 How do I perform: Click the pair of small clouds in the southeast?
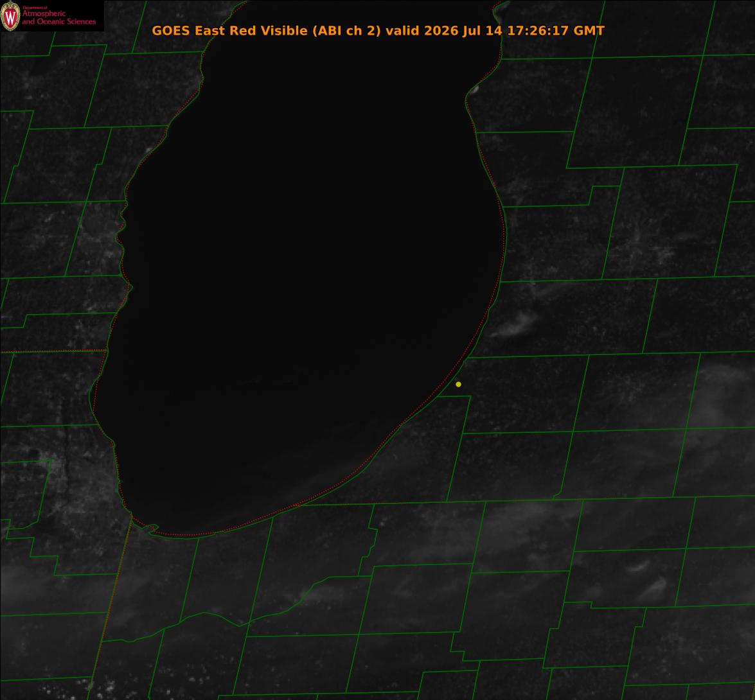click(x=648, y=576)
